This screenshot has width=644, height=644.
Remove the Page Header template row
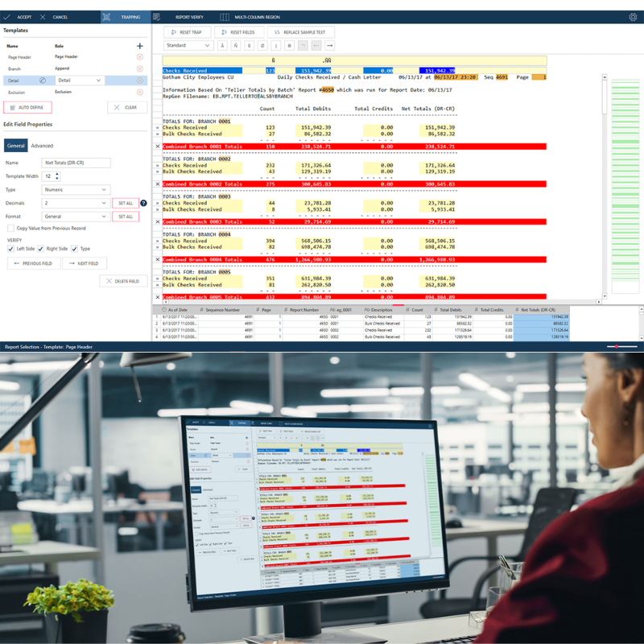139,57
